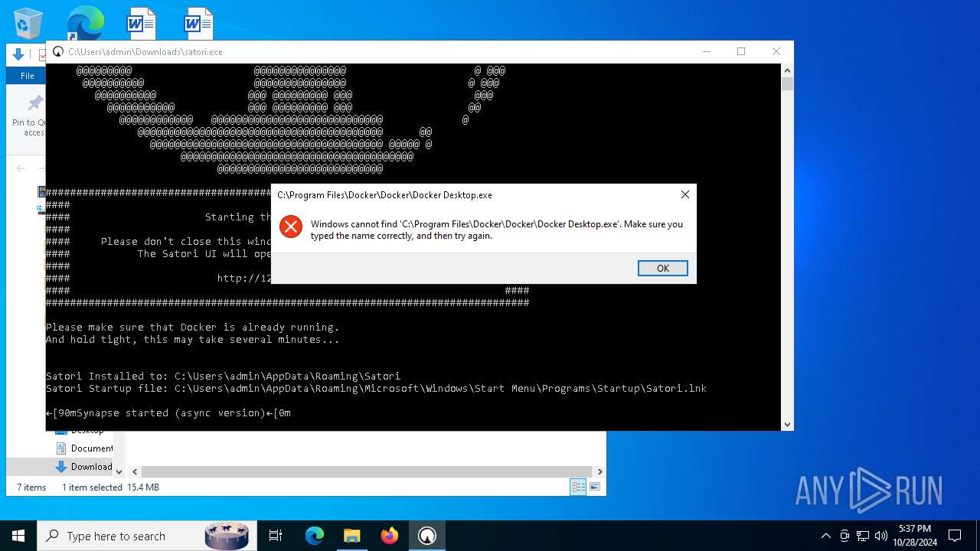Click the Explorer horizontal scrollbar track
This screenshot has width=980, height=551.
point(367,472)
